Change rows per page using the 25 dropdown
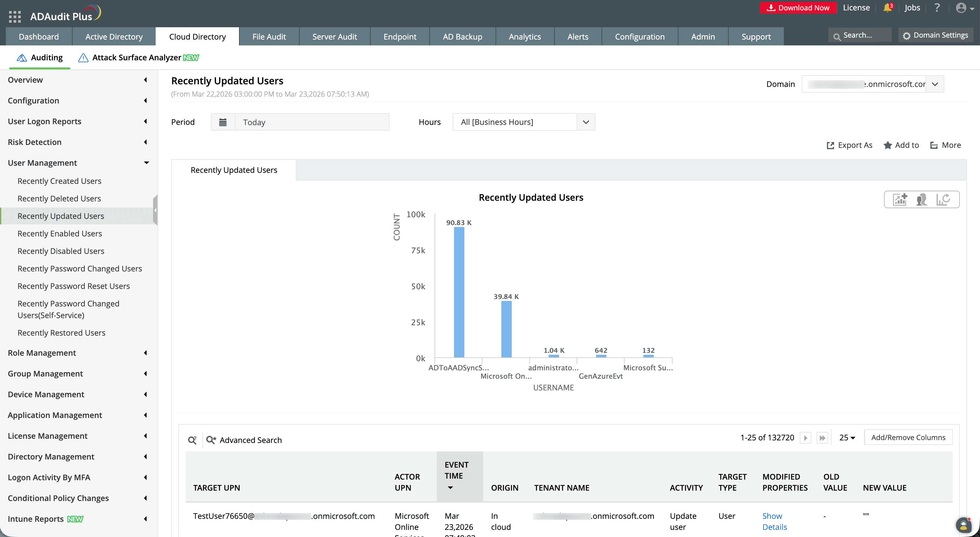 (x=847, y=437)
